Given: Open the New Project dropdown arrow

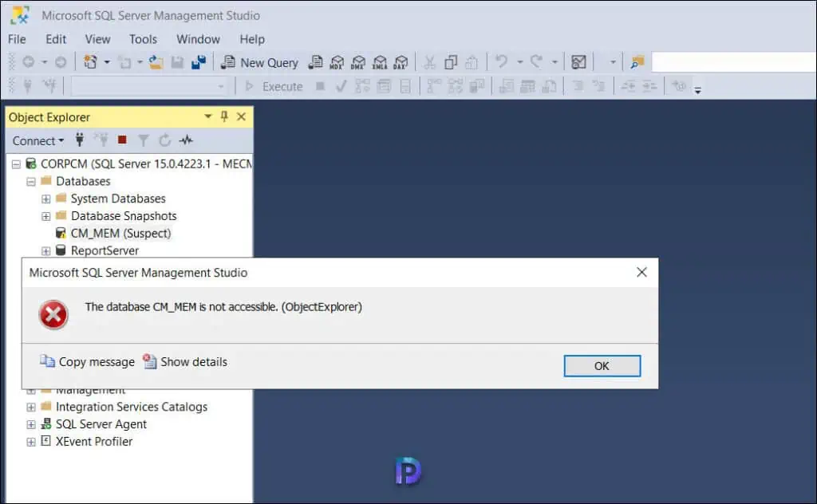Looking at the screenshot, I should 107,62.
